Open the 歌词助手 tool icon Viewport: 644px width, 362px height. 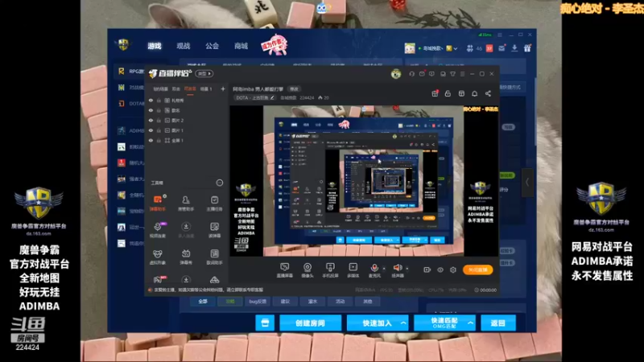(x=214, y=257)
